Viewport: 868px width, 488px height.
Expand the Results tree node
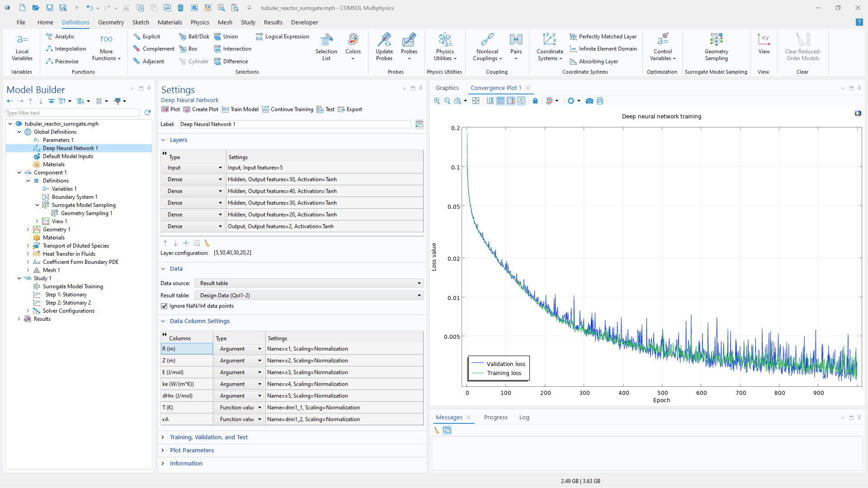pos(19,319)
